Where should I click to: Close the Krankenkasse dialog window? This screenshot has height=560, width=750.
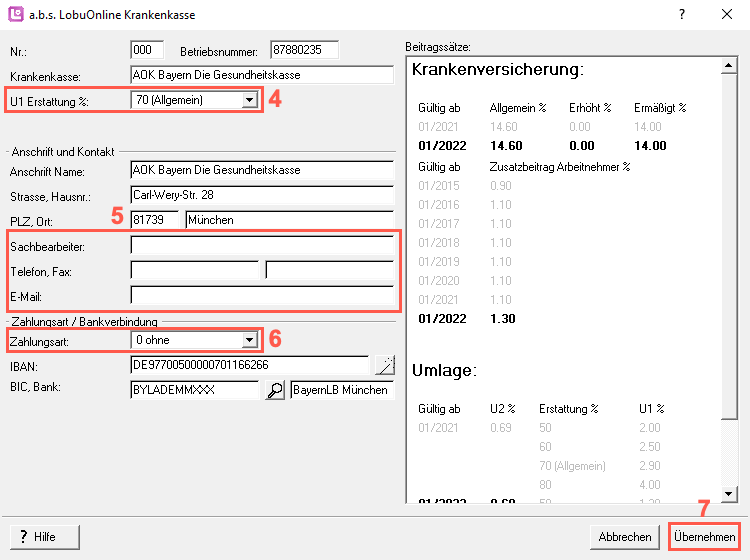[x=727, y=15]
